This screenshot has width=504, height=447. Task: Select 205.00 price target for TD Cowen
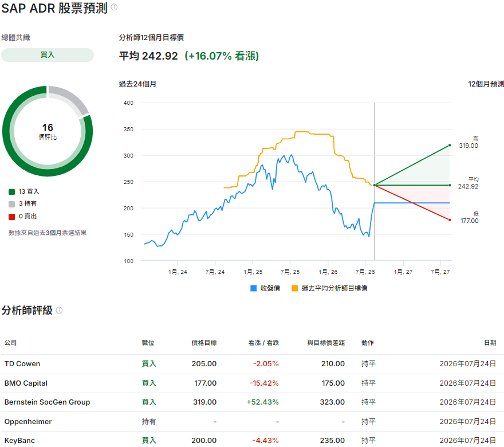coord(204,364)
